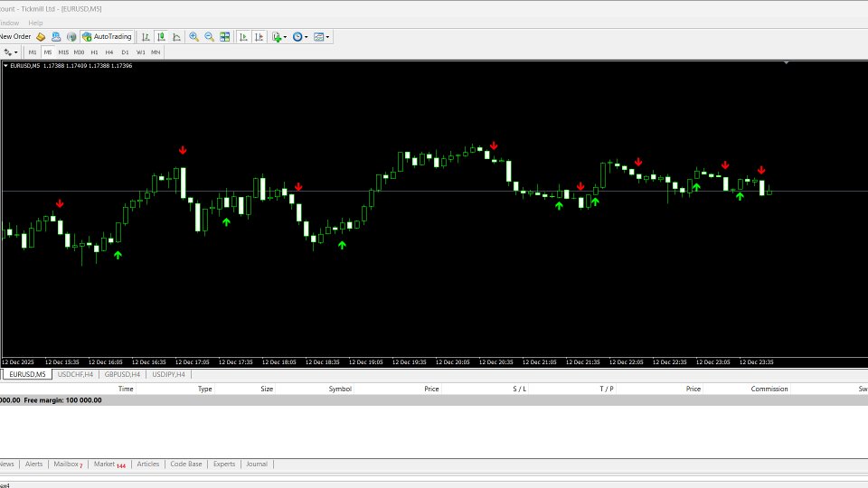Switch to the GBPUSD,H4 chart tab
868x488 pixels.
coord(122,374)
